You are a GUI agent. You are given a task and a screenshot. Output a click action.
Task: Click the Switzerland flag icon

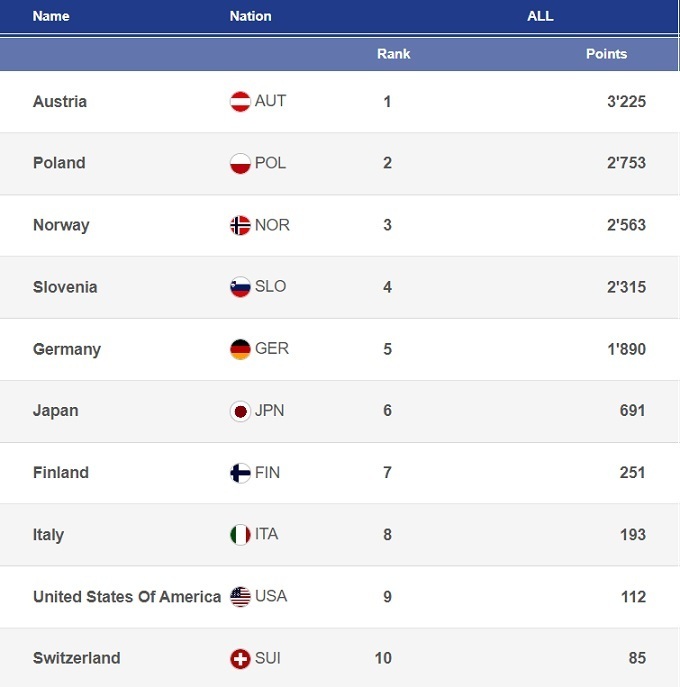point(240,659)
